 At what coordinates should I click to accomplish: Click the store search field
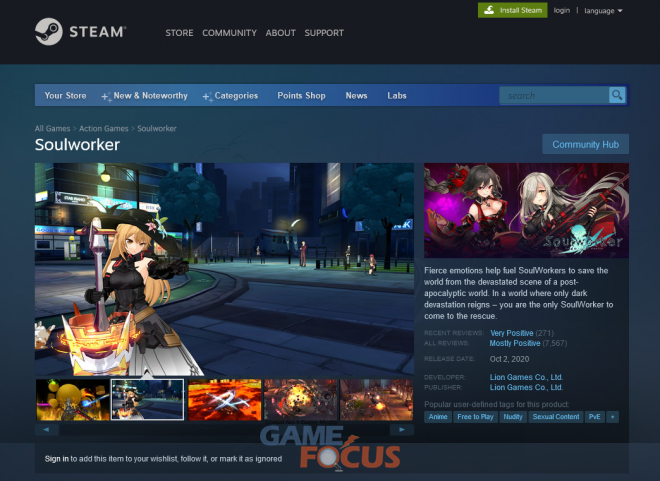click(554, 96)
